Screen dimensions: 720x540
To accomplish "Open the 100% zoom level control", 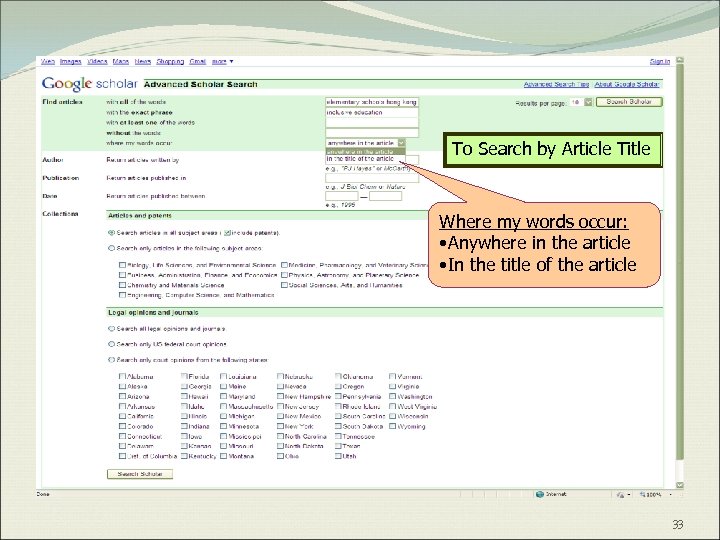I will click(654, 495).
